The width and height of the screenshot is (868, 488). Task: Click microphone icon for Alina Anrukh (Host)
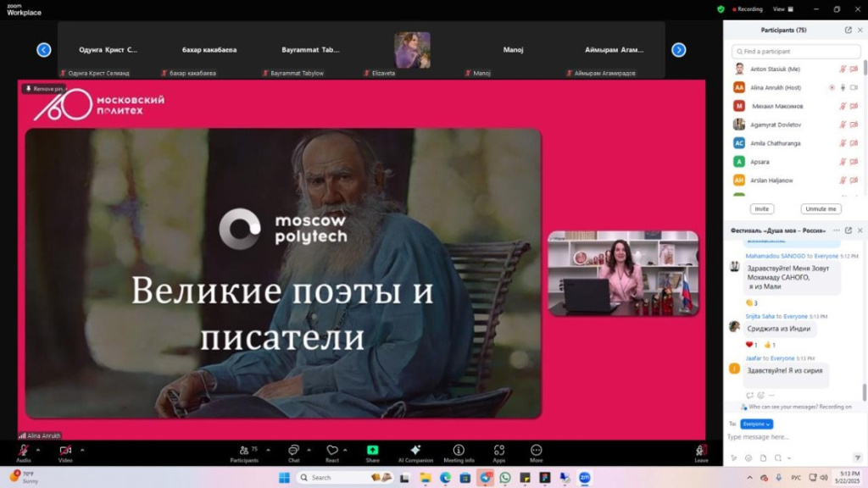pyautogui.click(x=843, y=87)
